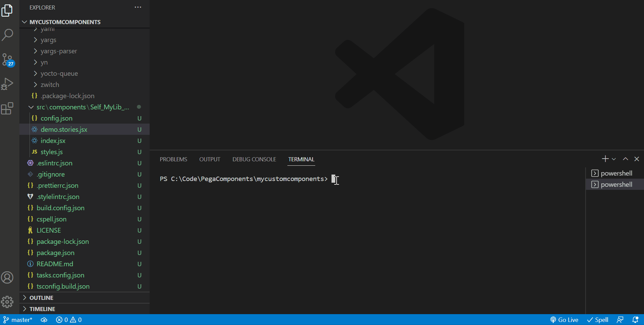The height and width of the screenshot is (325, 644).
Task: Open the Manage gear menu
Action: tap(7, 302)
